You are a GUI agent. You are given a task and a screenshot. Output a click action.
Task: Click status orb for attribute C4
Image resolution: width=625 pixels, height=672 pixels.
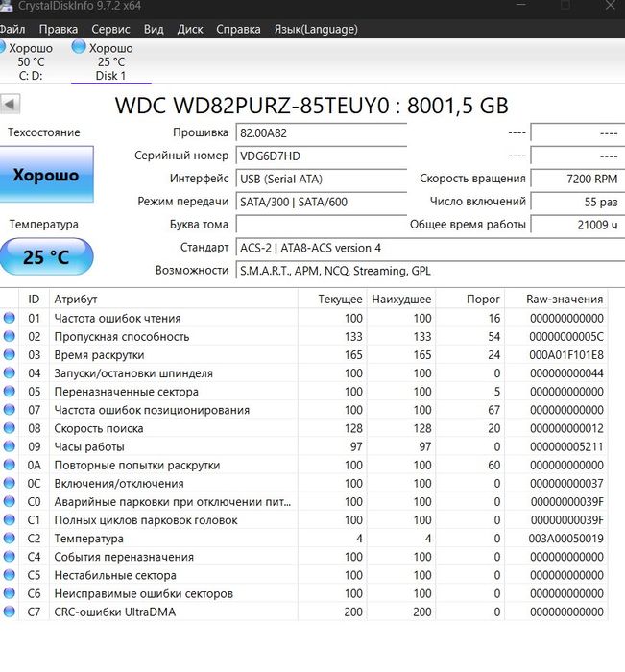click(9, 557)
